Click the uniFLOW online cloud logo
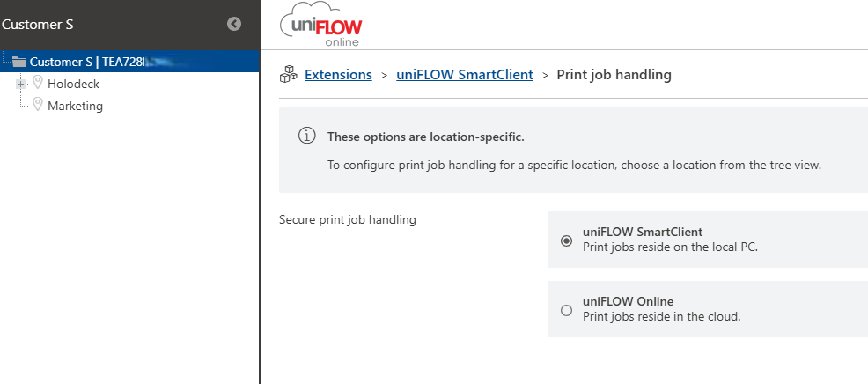The height and width of the screenshot is (384, 868). point(321,26)
